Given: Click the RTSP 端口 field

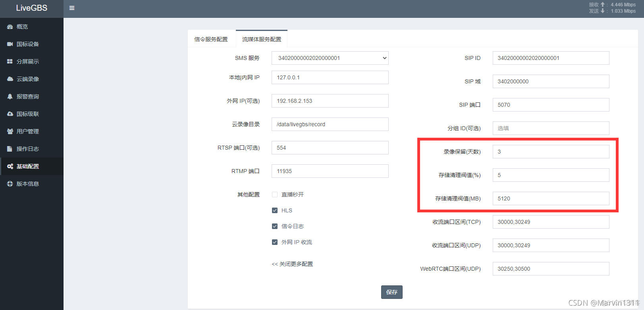Looking at the screenshot, I should click(x=330, y=148).
